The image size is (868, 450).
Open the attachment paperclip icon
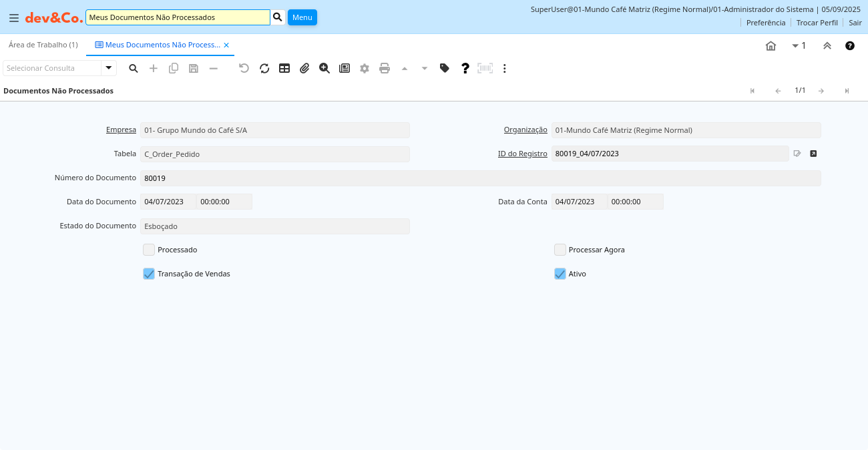[x=304, y=68]
